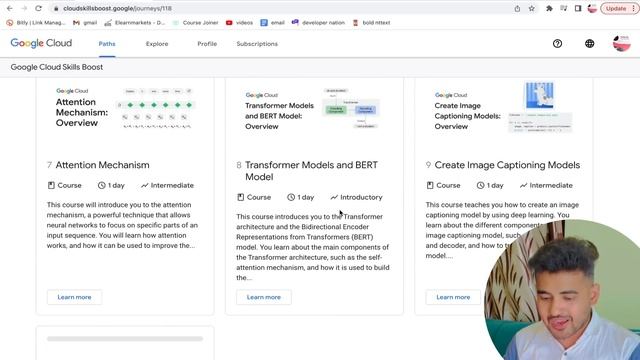The width and height of the screenshot is (640, 360).
Task: Click Learn more for Create Image Captioning Models
Action: click(453, 297)
